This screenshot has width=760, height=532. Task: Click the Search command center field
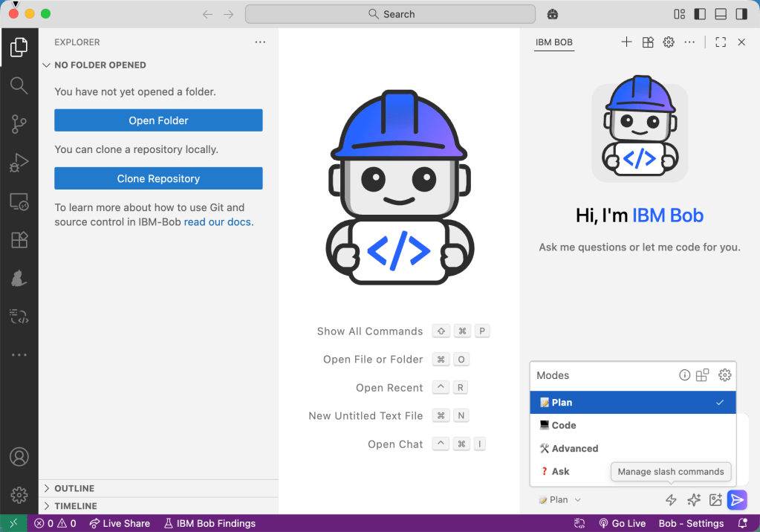pyautogui.click(x=390, y=14)
